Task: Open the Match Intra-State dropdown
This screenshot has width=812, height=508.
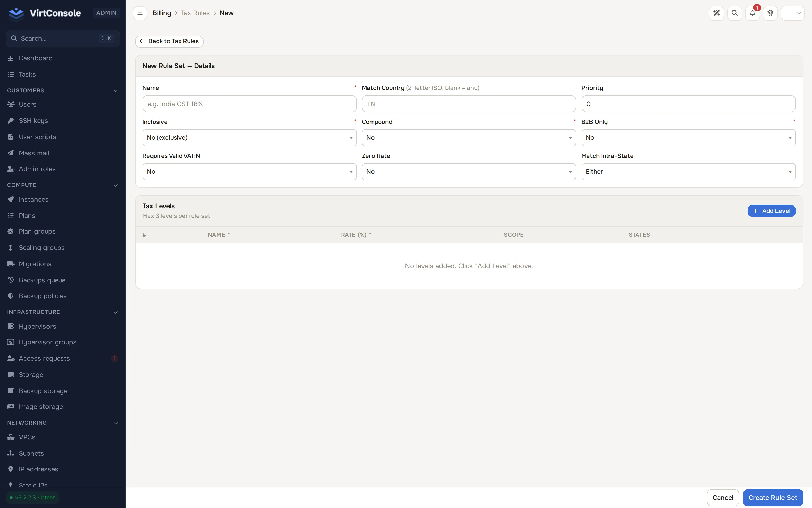Action: [x=688, y=172]
